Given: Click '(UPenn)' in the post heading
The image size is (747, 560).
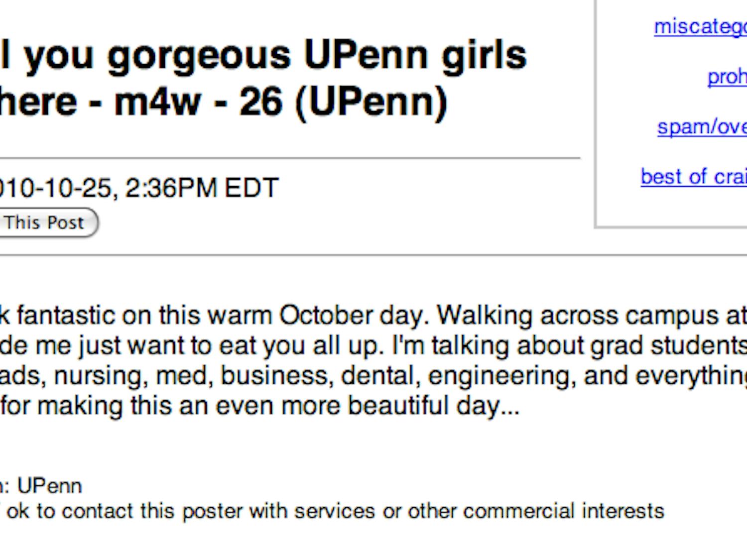Looking at the screenshot, I should (x=371, y=103).
